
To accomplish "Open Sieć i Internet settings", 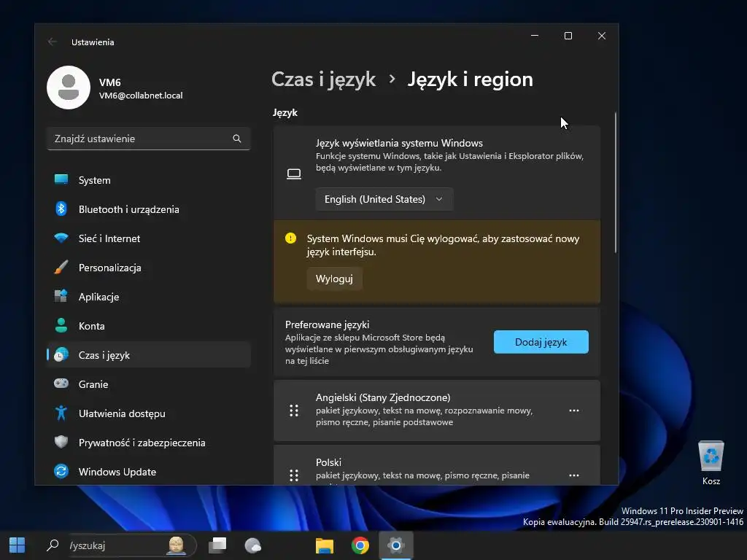I will point(149,238).
